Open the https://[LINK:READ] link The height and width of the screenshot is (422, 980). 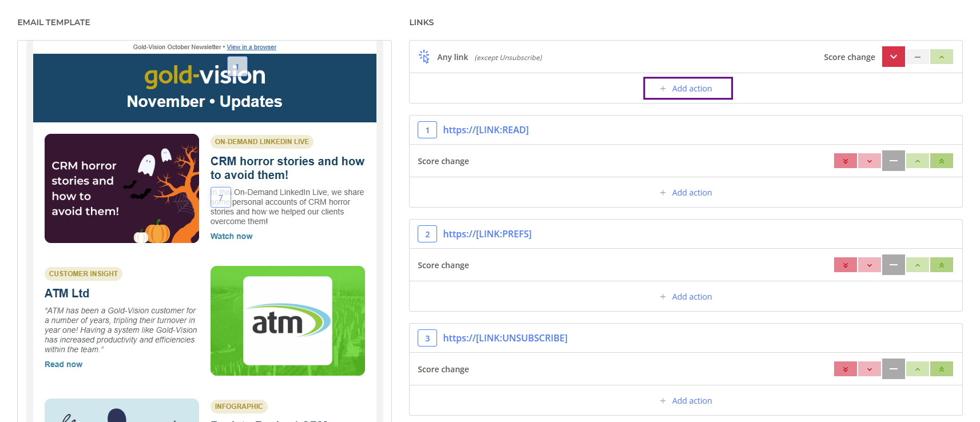[486, 130]
